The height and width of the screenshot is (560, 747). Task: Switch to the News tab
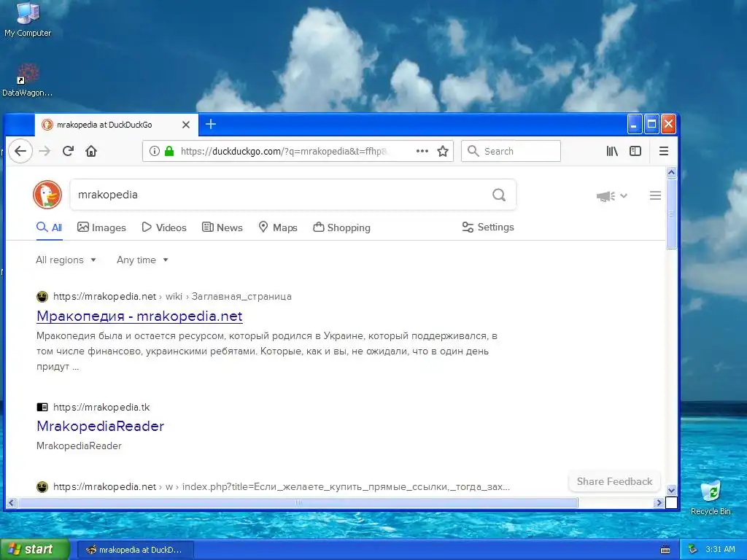pos(222,227)
